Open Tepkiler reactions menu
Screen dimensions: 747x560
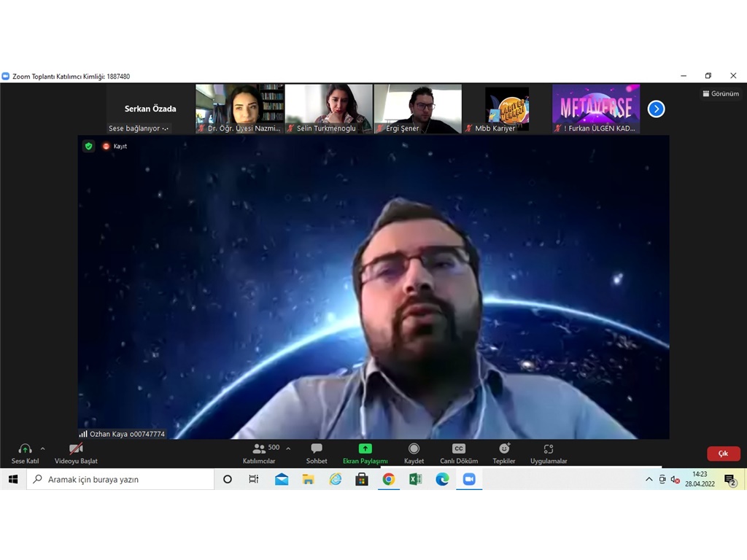[x=504, y=454]
